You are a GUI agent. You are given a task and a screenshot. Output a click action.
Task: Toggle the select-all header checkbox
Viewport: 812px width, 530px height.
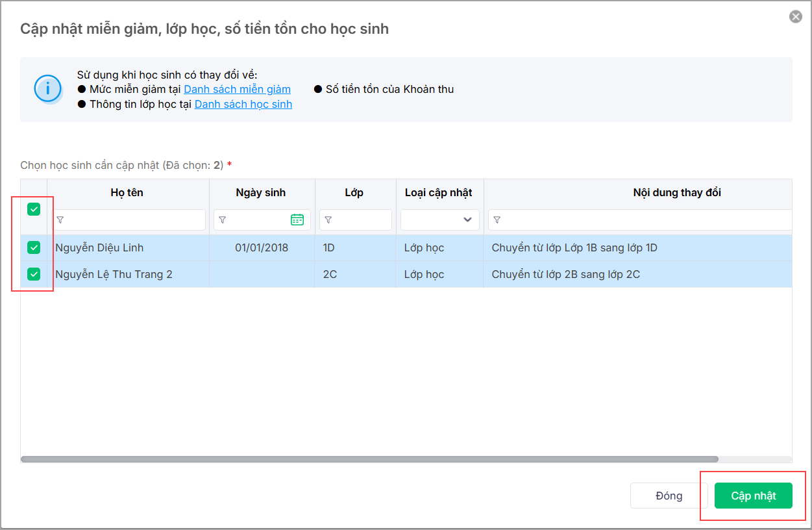34,209
